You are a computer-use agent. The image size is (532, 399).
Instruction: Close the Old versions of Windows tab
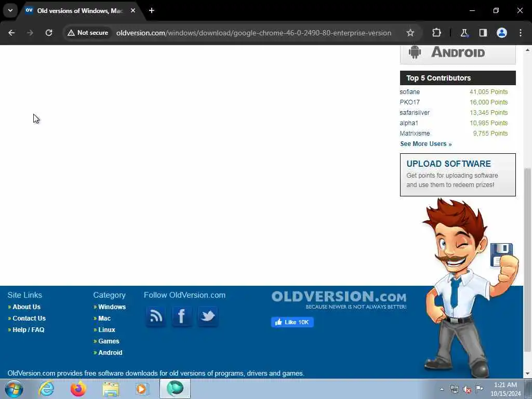coord(133,10)
